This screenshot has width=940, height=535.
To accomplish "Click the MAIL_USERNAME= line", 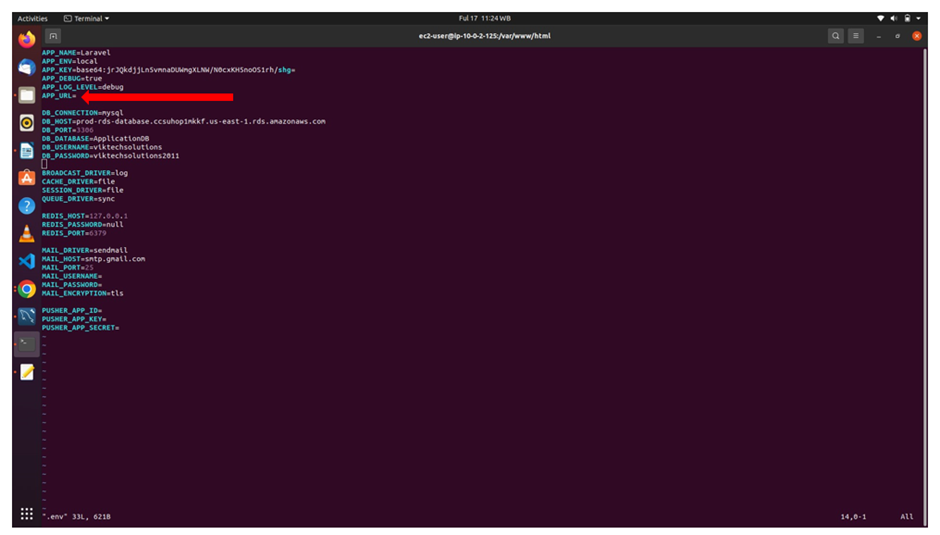I will click(x=72, y=276).
